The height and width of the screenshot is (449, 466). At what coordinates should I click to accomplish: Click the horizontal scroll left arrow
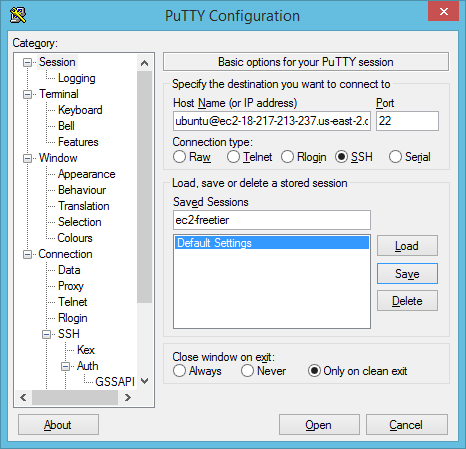coord(23,397)
